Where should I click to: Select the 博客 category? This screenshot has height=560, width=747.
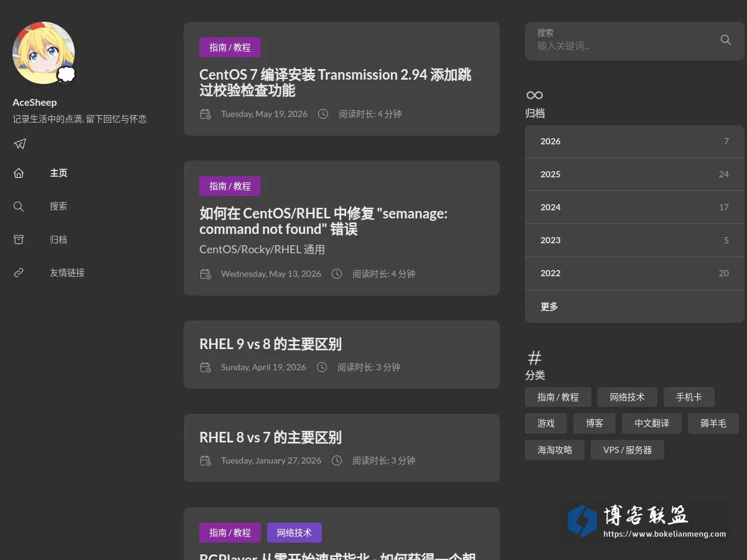pos(594,423)
